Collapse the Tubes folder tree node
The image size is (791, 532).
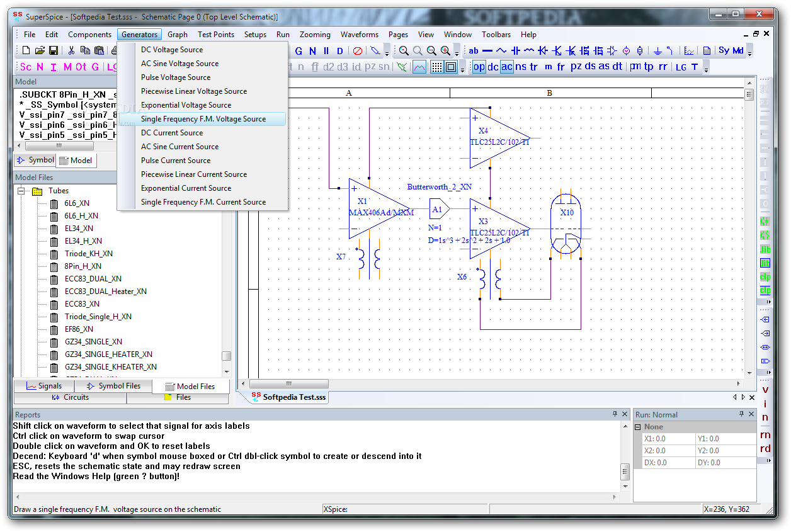[x=21, y=191]
